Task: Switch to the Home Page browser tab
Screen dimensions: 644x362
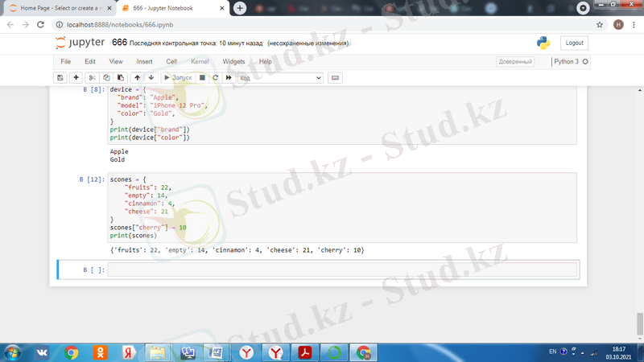Action: [x=61, y=8]
